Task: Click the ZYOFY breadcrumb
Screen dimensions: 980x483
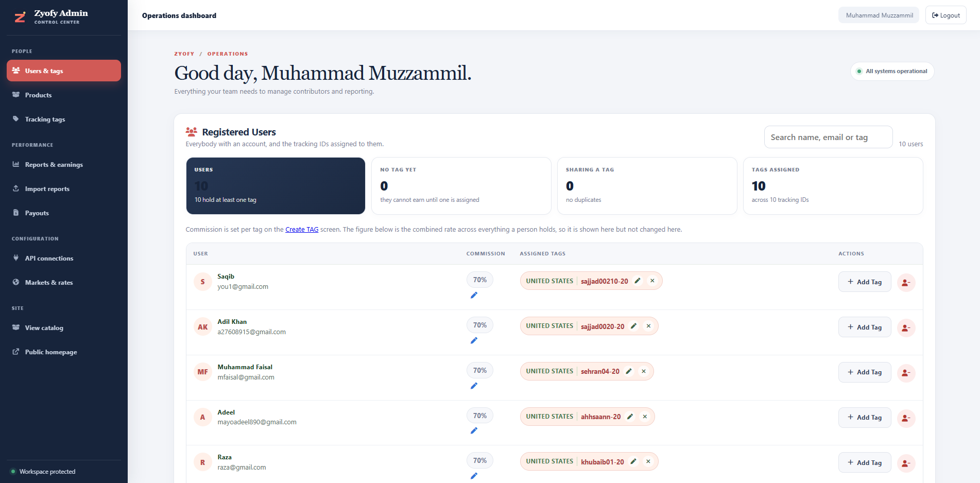Action: [184, 54]
